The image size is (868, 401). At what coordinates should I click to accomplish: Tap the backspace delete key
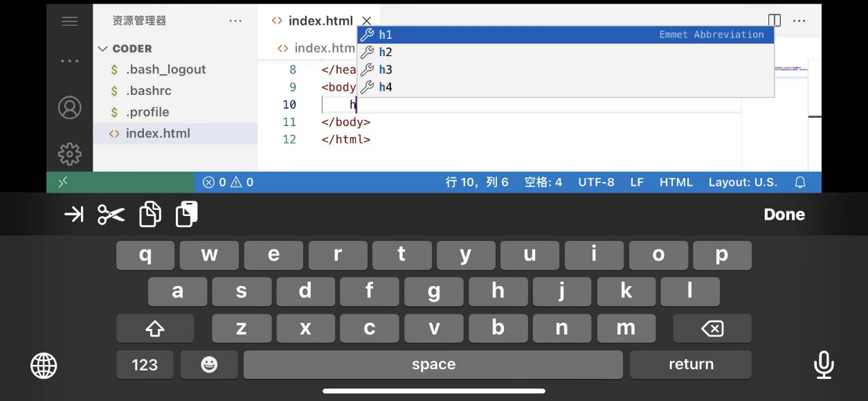pos(712,328)
